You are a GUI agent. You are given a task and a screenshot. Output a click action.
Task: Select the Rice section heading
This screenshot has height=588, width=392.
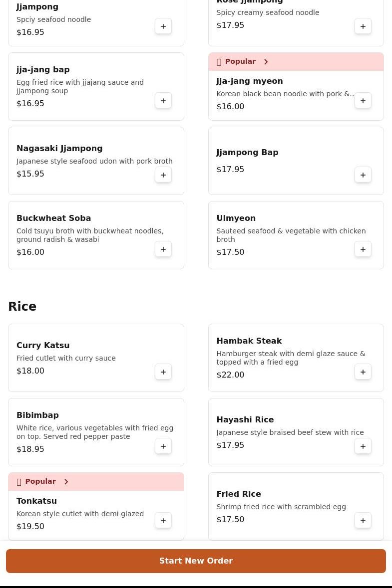(22, 307)
